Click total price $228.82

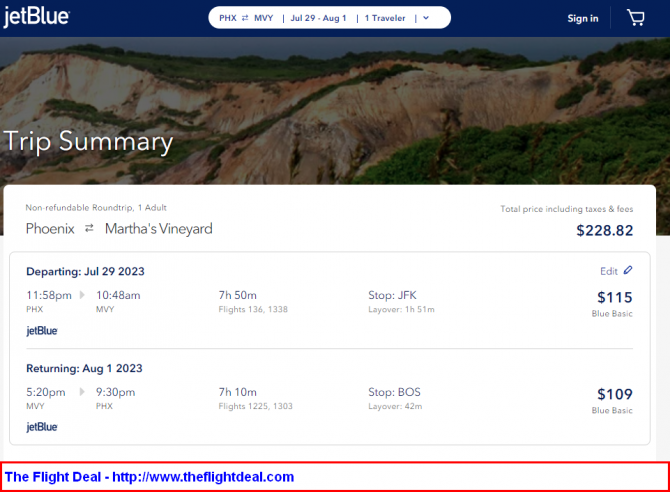click(x=605, y=230)
